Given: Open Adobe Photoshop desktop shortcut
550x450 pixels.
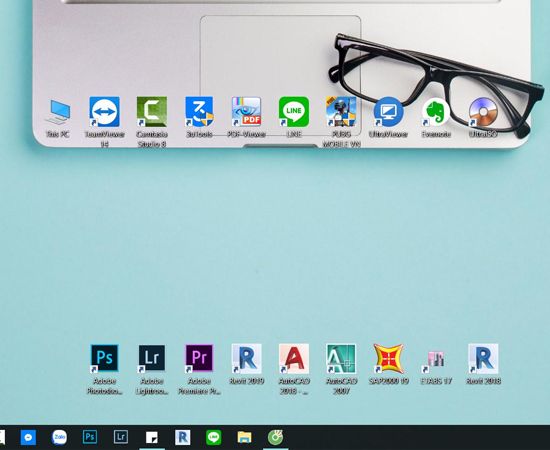Looking at the screenshot, I should [105, 358].
